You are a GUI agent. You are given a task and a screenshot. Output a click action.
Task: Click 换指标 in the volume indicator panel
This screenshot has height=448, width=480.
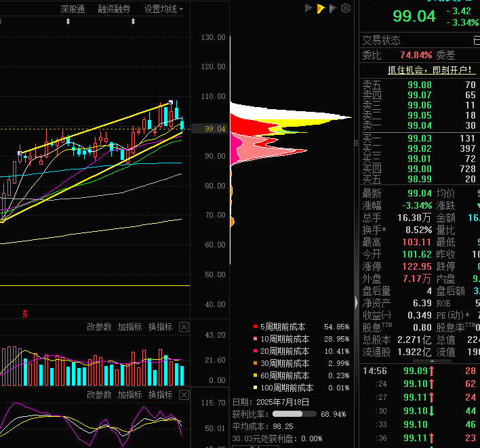pyautogui.click(x=161, y=327)
